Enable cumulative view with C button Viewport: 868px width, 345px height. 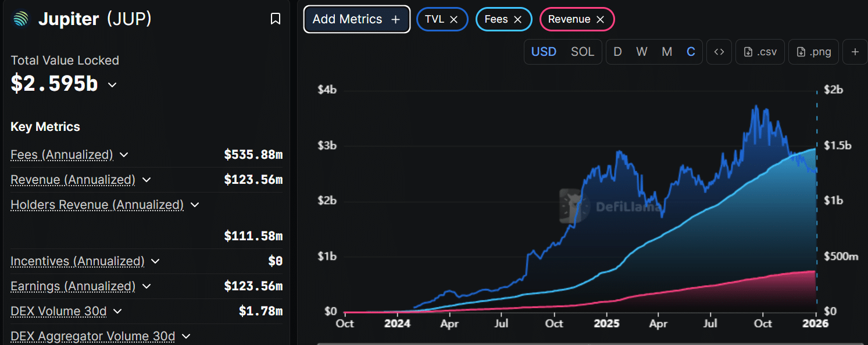691,52
